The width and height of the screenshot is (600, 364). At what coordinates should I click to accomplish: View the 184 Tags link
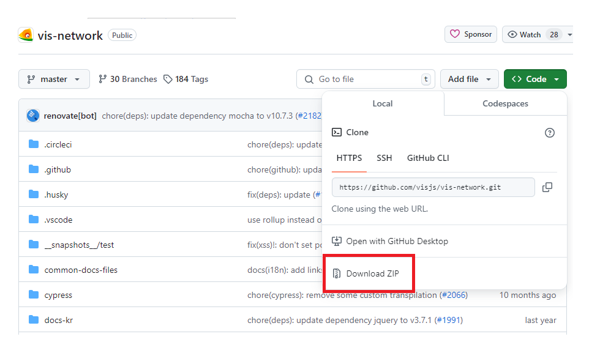(x=186, y=79)
